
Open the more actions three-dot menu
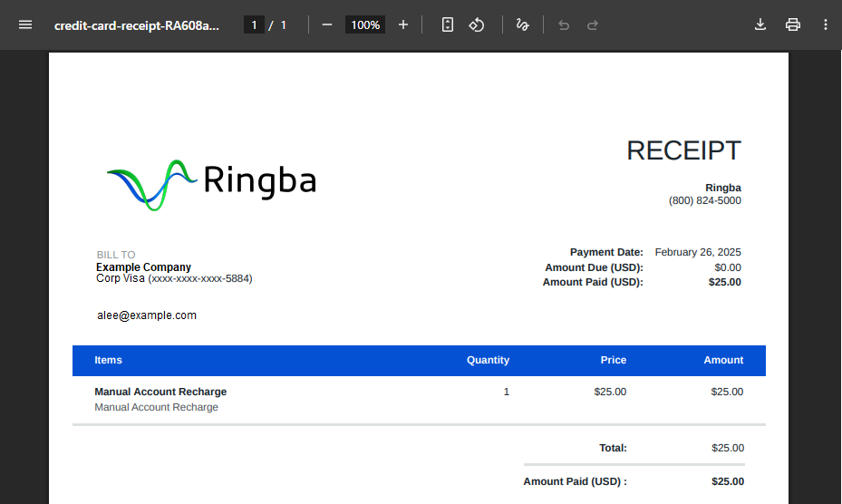(x=826, y=24)
